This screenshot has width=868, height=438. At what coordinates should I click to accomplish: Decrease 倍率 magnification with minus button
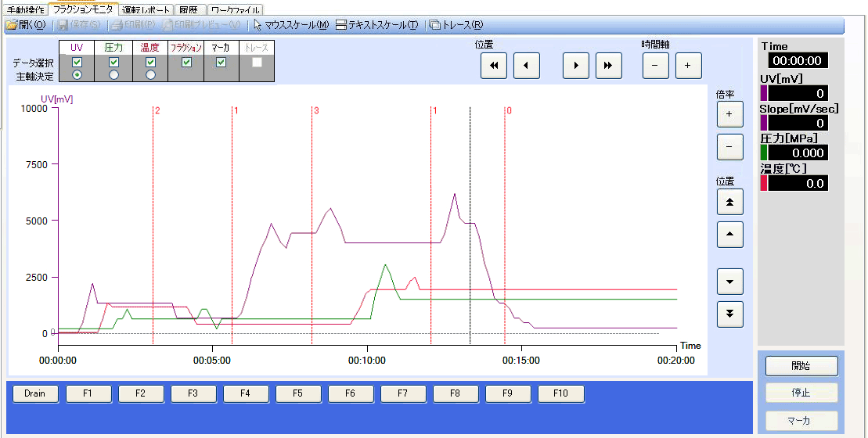click(729, 146)
